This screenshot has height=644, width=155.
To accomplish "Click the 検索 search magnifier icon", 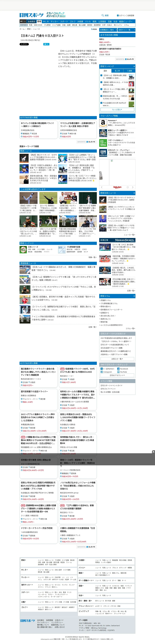I will point(103,15).
